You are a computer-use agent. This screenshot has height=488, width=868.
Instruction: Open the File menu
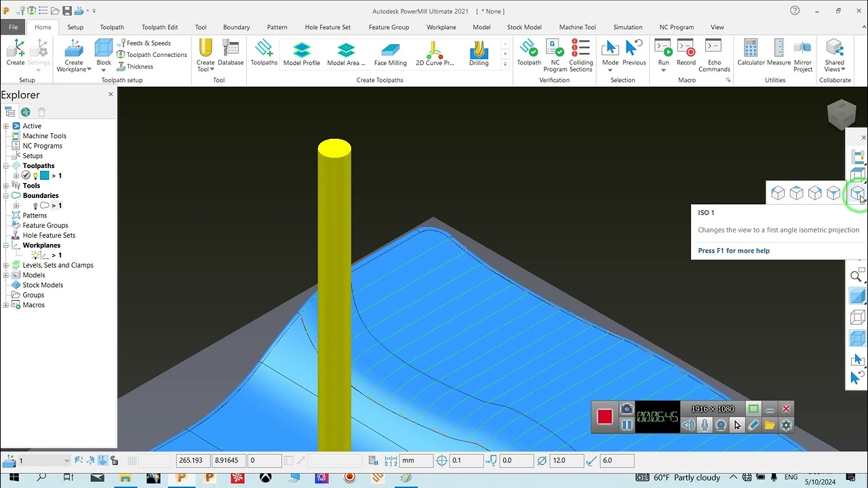(x=13, y=27)
